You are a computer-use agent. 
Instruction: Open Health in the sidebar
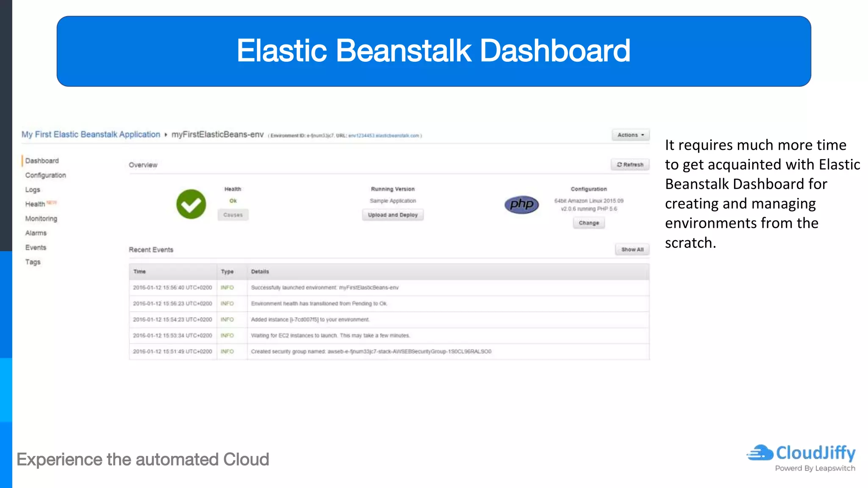coord(35,204)
